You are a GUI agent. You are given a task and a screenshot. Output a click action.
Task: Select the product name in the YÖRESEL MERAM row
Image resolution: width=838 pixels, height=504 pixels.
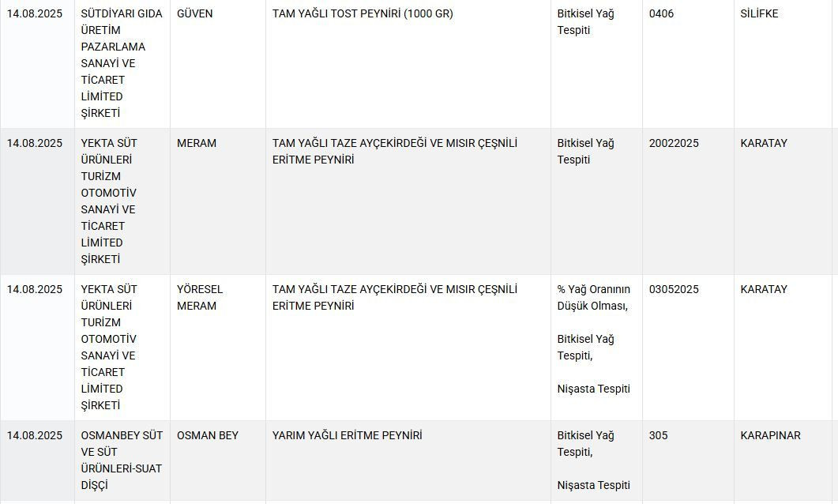(x=395, y=297)
